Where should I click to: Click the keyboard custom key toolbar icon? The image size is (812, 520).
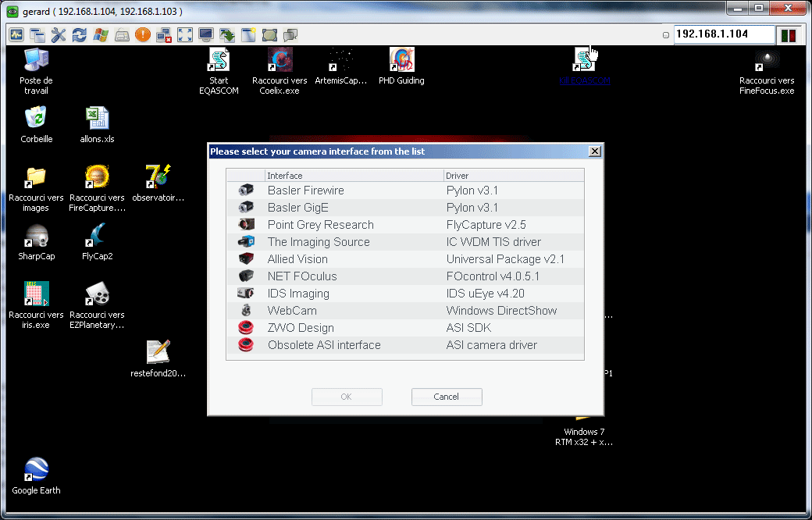pos(122,34)
